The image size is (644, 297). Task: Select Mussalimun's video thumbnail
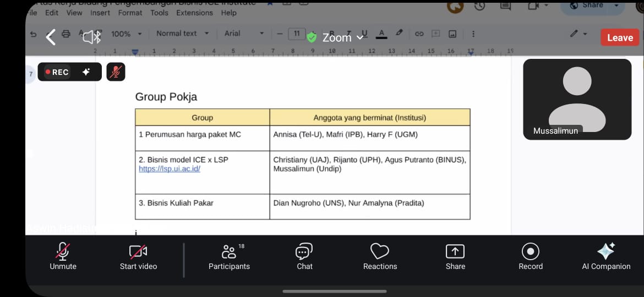click(x=577, y=99)
